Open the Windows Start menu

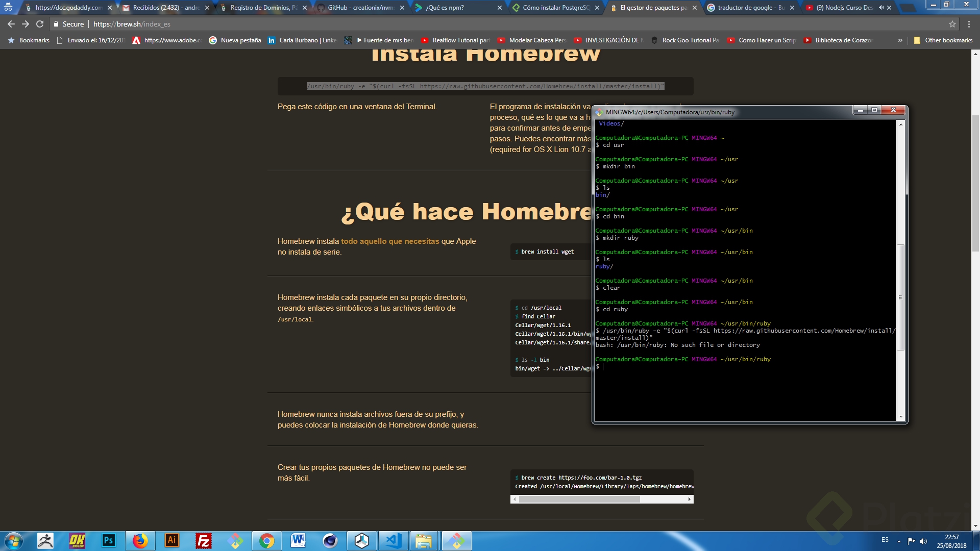click(x=13, y=541)
